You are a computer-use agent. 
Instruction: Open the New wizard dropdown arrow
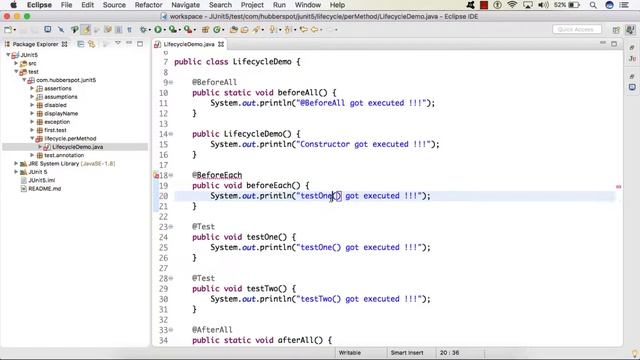[x=15, y=30]
